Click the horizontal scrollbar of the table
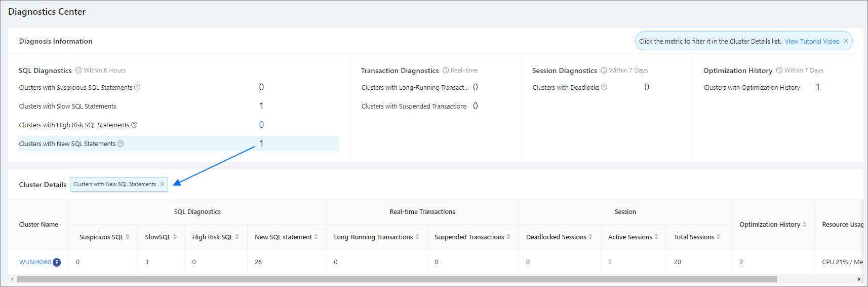 pos(396,279)
